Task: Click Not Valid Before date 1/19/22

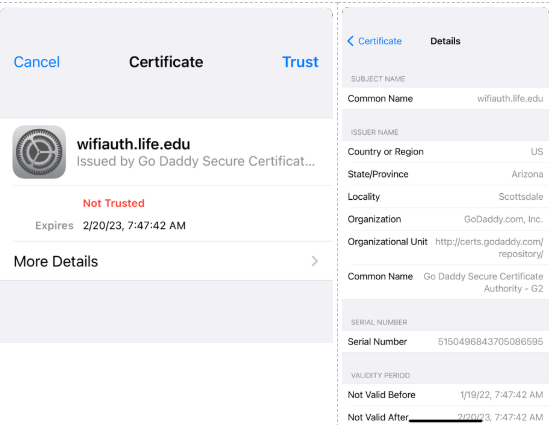Action: pyautogui.click(x=501, y=395)
